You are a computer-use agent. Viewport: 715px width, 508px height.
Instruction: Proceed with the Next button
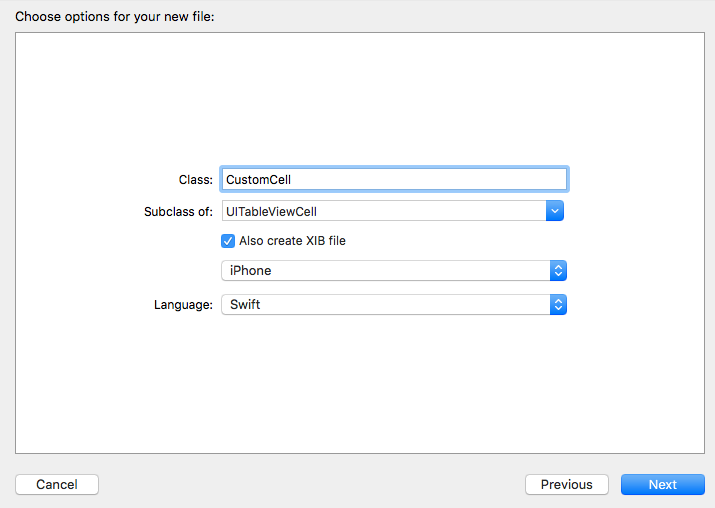[x=662, y=484]
